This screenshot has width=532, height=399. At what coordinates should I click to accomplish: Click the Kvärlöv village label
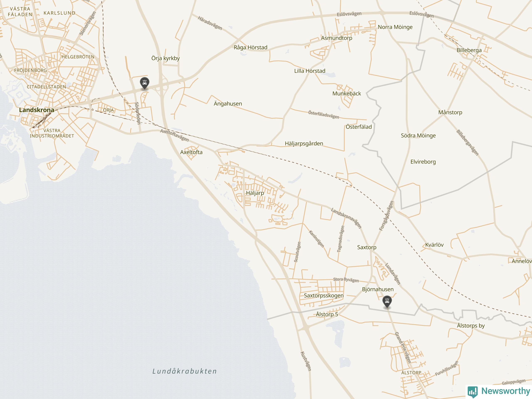pos(434,245)
